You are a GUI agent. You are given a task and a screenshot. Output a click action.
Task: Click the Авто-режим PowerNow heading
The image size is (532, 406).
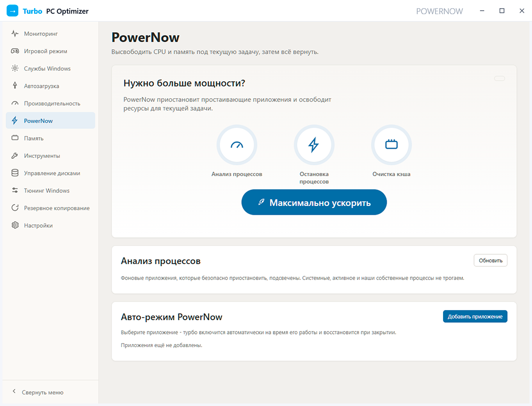point(172,317)
